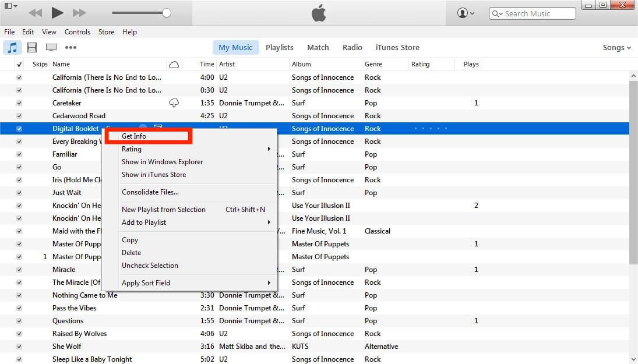Uncheck the Digital Booklet checkbox
The width and height of the screenshot is (638, 364).
pyautogui.click(x=19, y=129)
